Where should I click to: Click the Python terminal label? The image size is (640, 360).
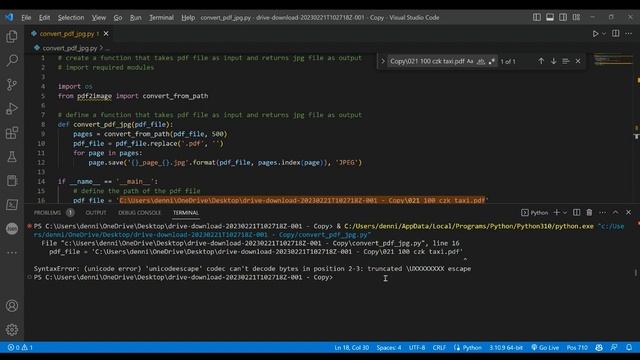pos(535,212)
